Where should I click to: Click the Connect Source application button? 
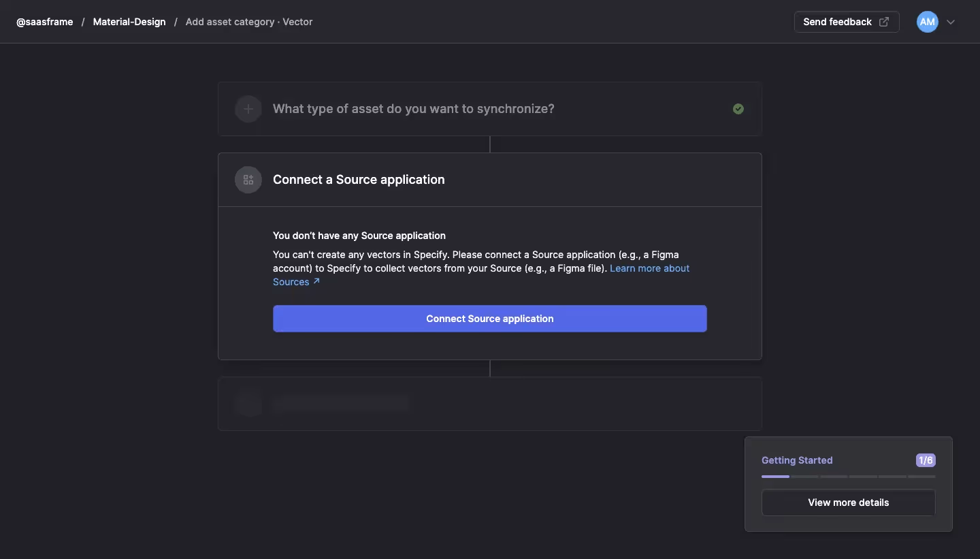(490, 319)
